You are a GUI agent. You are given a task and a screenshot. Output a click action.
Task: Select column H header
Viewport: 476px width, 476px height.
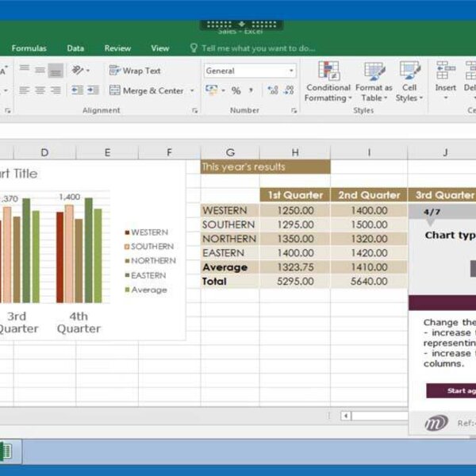click(295, 152)
